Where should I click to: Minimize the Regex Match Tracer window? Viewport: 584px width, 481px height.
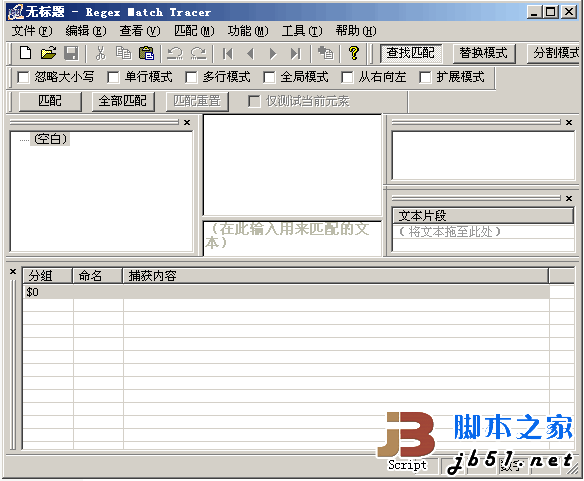point(534,12)
